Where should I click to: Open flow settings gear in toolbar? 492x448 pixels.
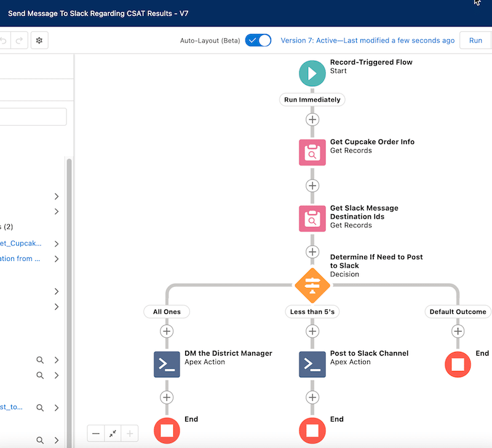[39, 41]
